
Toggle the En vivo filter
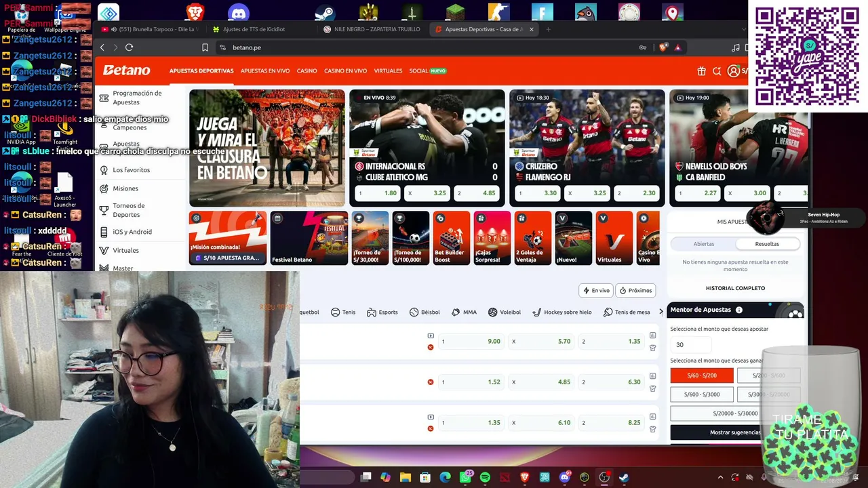click(x=596, y=291)
